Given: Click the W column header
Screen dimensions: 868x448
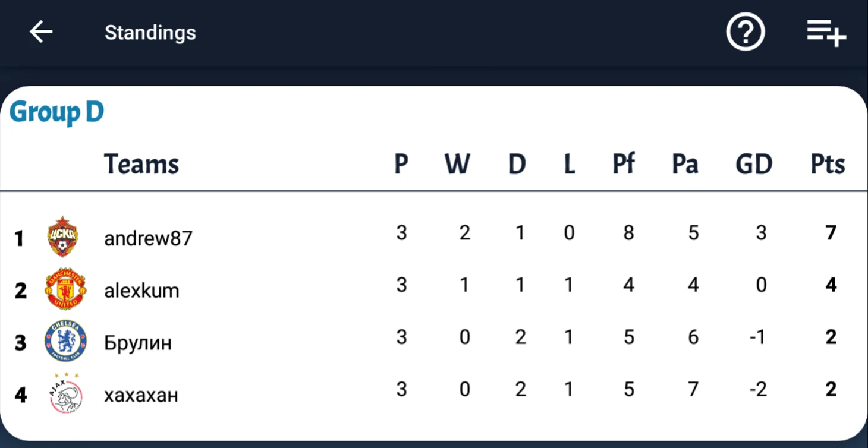Looking at the screenshot, I should point(457,163).
